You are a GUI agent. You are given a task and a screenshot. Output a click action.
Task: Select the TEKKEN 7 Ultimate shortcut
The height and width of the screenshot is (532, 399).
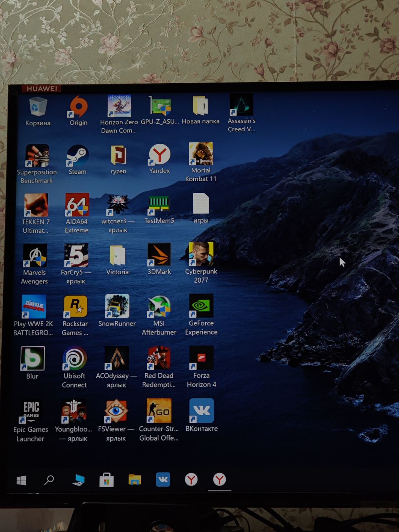(36, 205)
